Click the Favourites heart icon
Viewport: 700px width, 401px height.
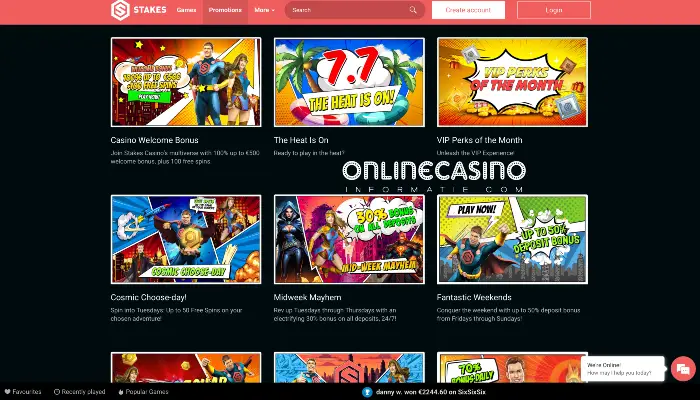pyautogui.click(x=7, y=392)
